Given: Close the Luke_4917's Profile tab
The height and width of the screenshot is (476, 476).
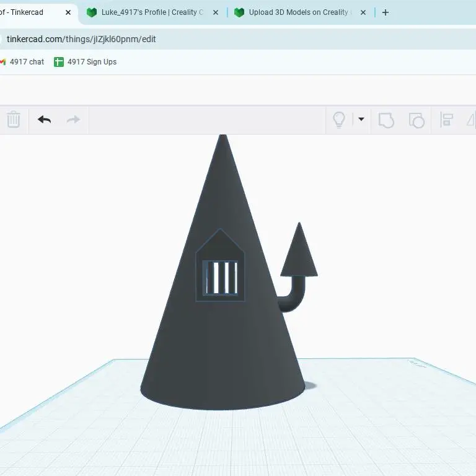Looking at the screenshot, I should (217, 12).
